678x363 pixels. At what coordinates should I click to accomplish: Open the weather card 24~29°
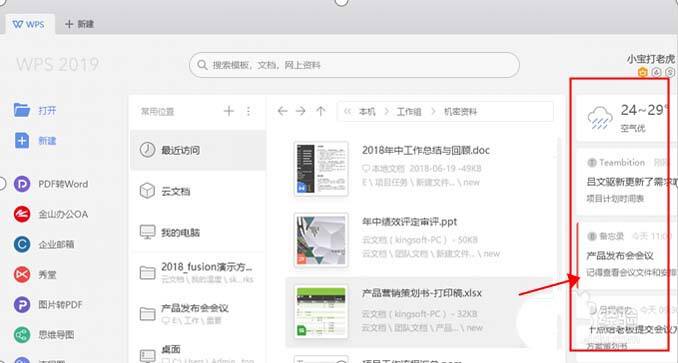(x=626, y=118)
